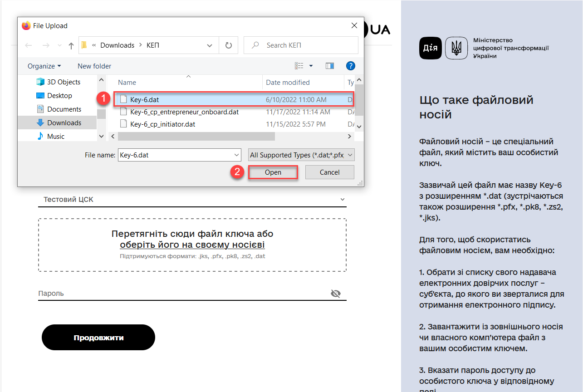Click the blue Help question mark icon

click(350, 66)
